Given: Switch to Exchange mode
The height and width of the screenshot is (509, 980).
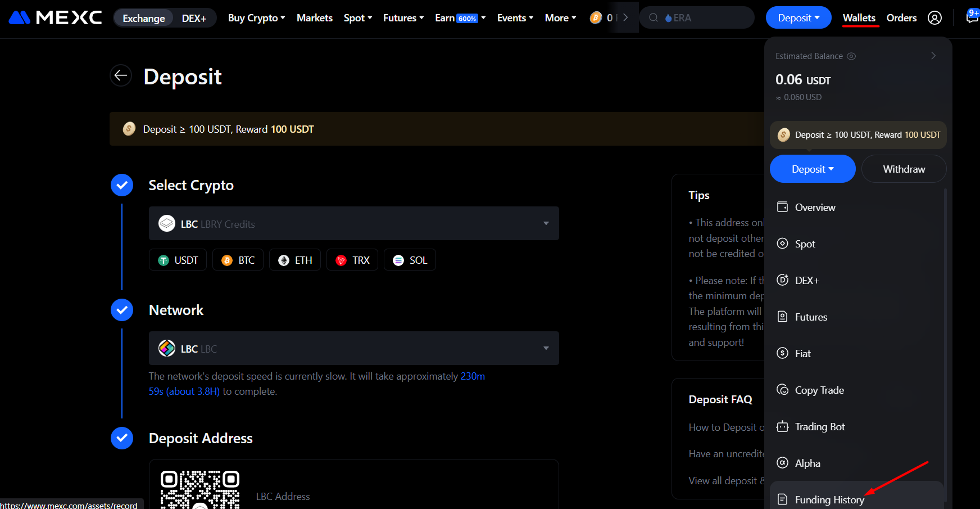Looking at the screenshot, I should tap(144, 18).
